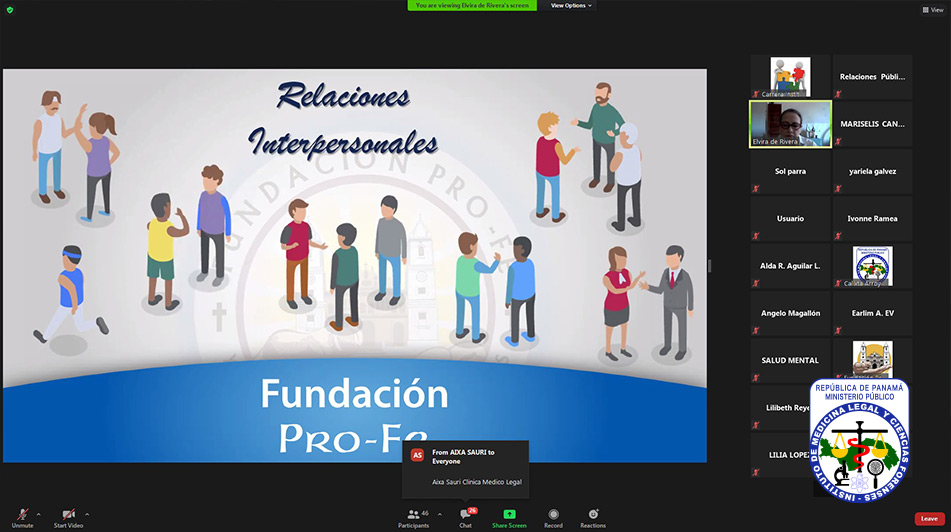Click the muted mic icon on LILIA LOPE
This screenshot has height=532, width=951.
coord(756,473)
